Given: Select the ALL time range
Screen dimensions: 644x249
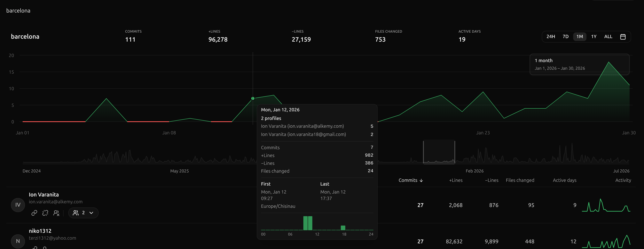Looking at the screenshot, I should coord(608,37).
